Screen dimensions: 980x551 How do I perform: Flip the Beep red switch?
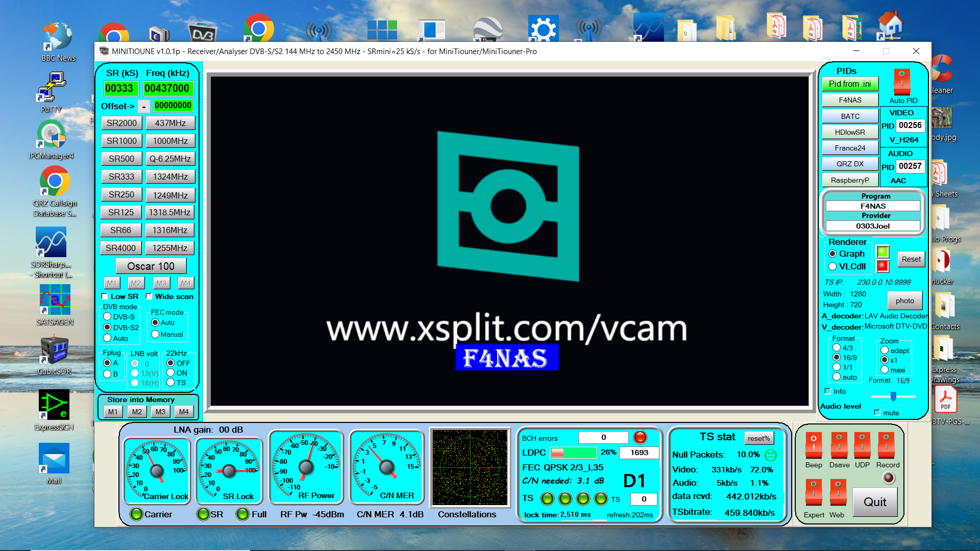click(x=814, y=445)
